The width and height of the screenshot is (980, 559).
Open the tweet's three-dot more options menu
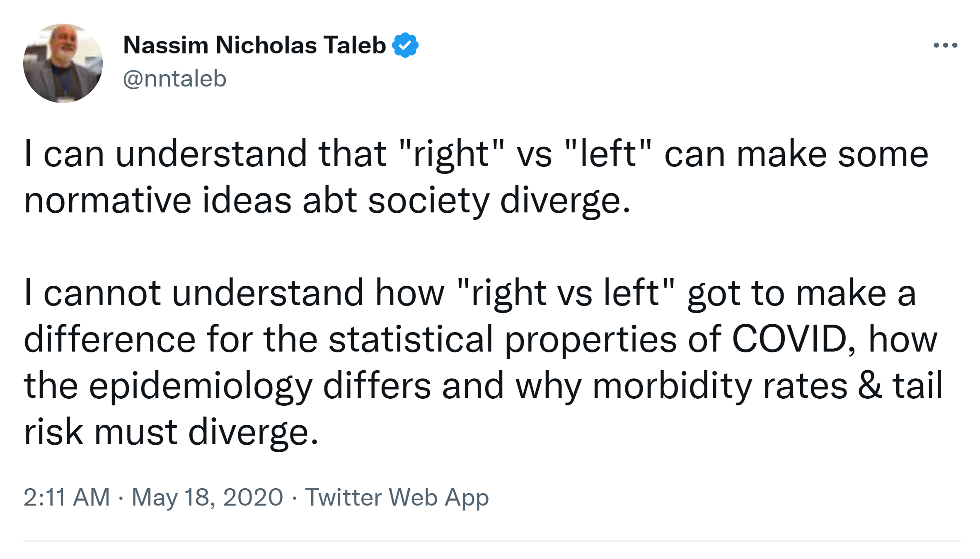(945, 45)
